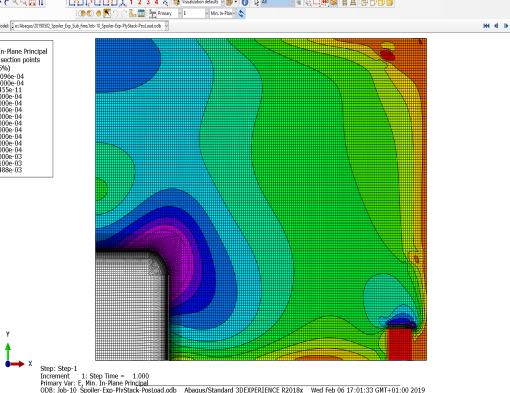
Task: Click the contour legend box
Action: [26, 109]
